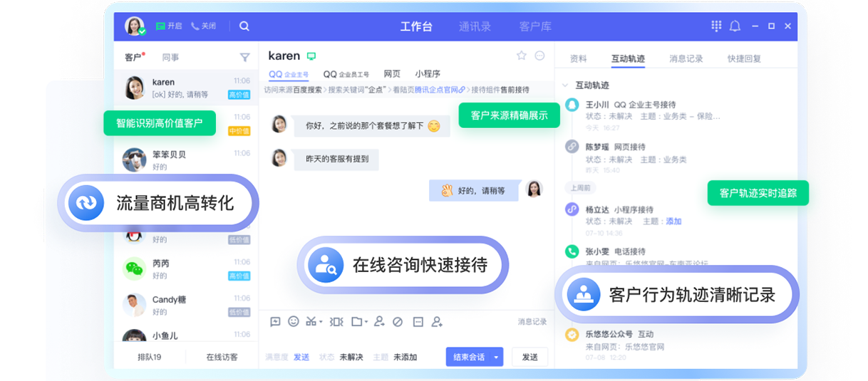Image resolution: width=868 pixels, height=381 pixels.
Task: Open the 互动轨迹 tab in the right panel
Action: coord(628,59)
